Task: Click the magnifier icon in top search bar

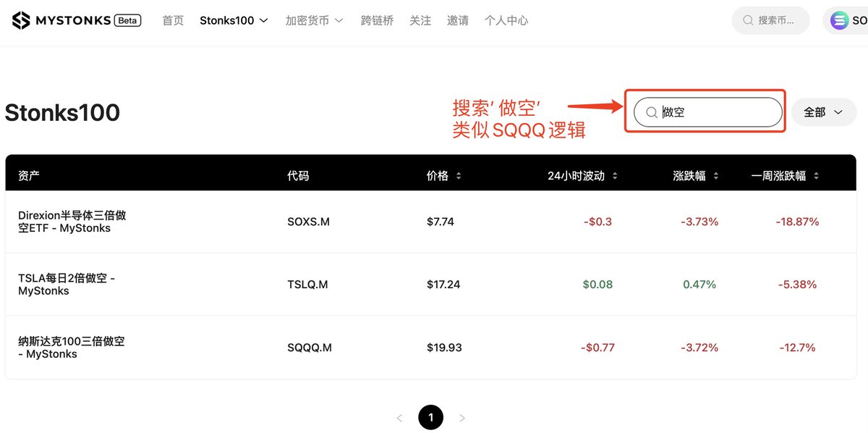Action: [748, 20]
